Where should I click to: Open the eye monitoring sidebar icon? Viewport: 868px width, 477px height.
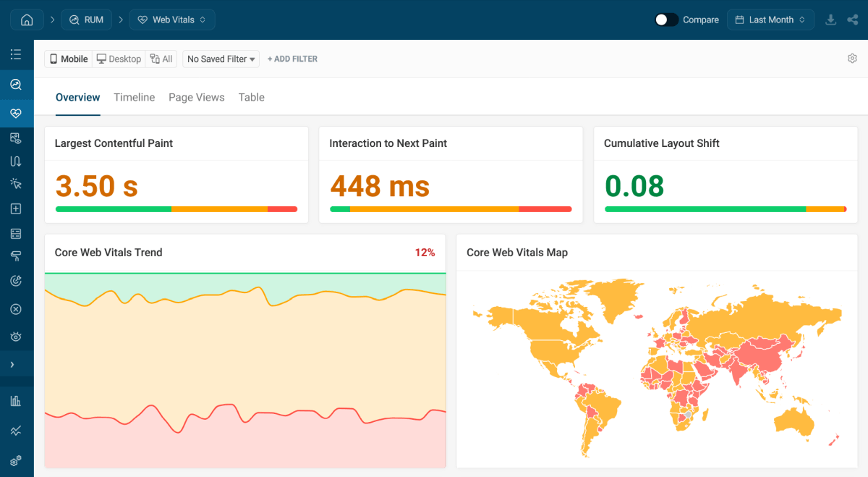(16, 336)
